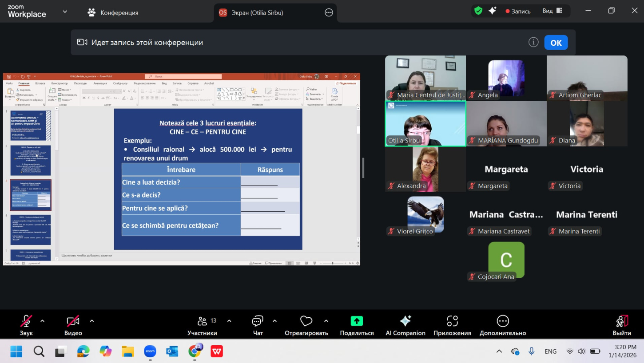The height and width of the screenshot is (363, 644).
Task: Click the green encryption shield icon
Action: point(478,11)
